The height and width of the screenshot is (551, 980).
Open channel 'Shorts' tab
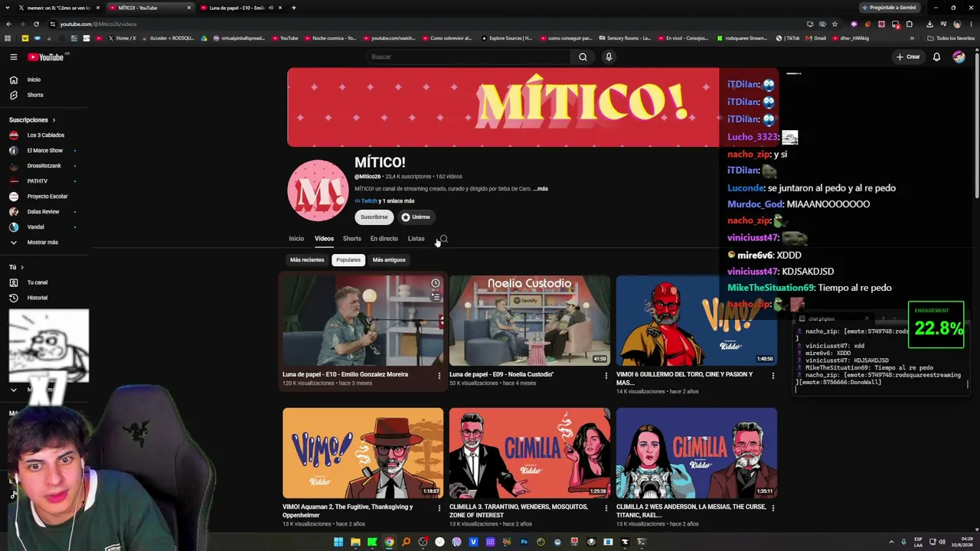(352, 239)
